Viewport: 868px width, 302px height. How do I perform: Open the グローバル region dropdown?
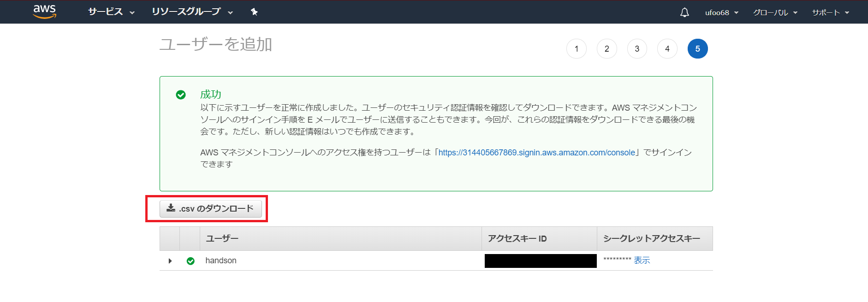(775, 12)
